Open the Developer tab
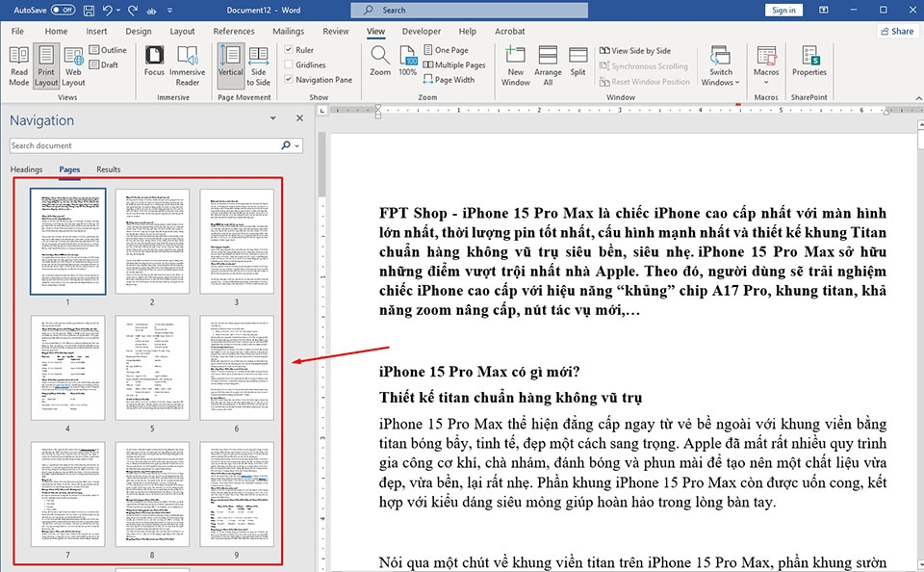This screenshot has height=572, width=924. [x=422, y=31]
